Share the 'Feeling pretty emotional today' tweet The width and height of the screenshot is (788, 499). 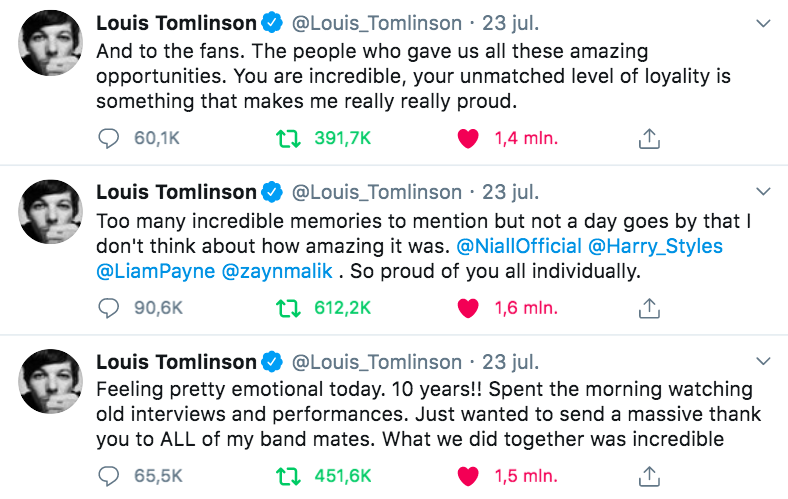coord(648,476)
